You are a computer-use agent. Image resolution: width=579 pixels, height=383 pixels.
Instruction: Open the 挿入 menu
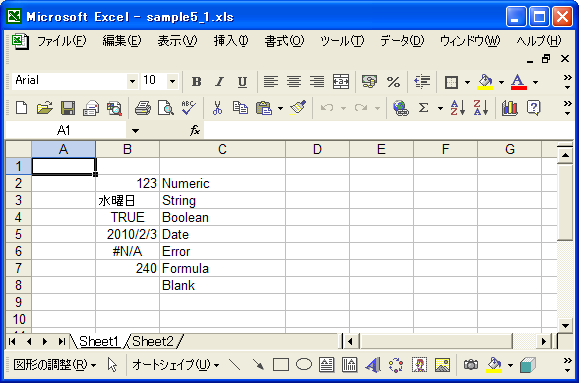[231, 41]
